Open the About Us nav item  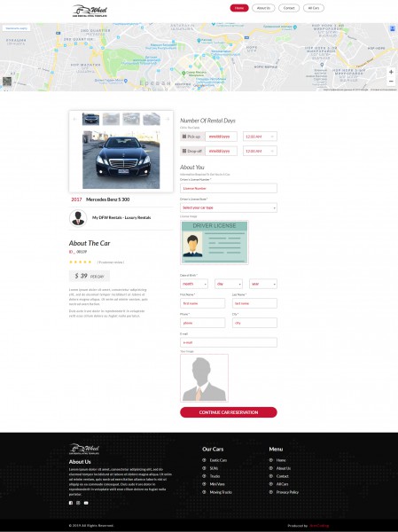(x=263, y=8)
